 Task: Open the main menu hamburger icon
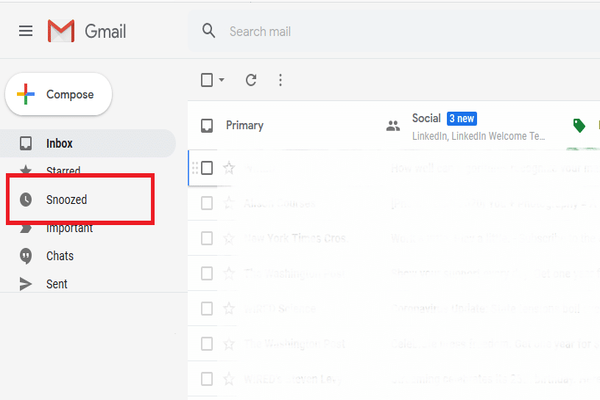[26, 31]
